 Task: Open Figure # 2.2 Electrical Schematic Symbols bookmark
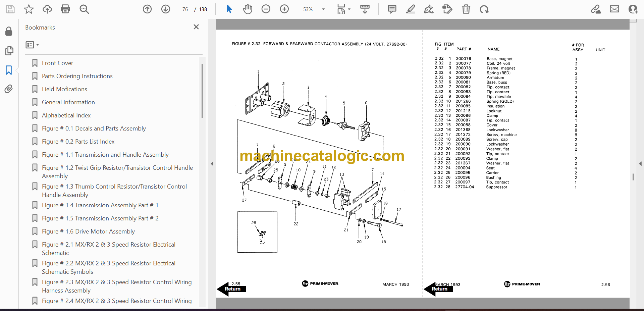tap(109, 267)
